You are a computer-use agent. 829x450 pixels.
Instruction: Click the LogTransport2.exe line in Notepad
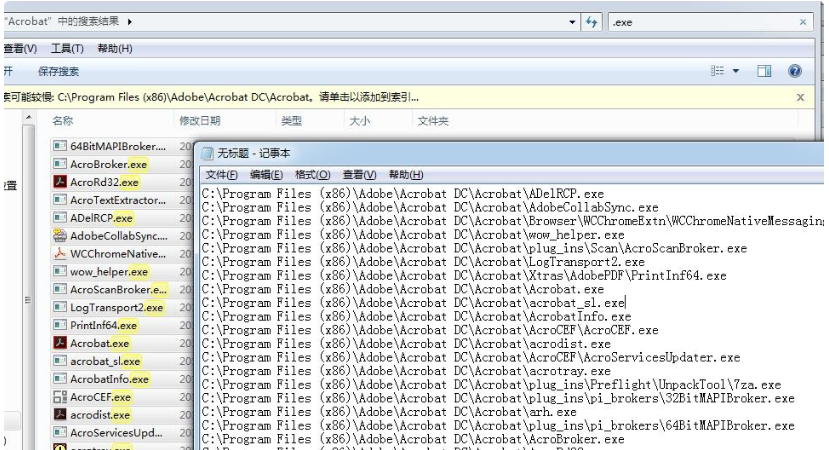423,262
